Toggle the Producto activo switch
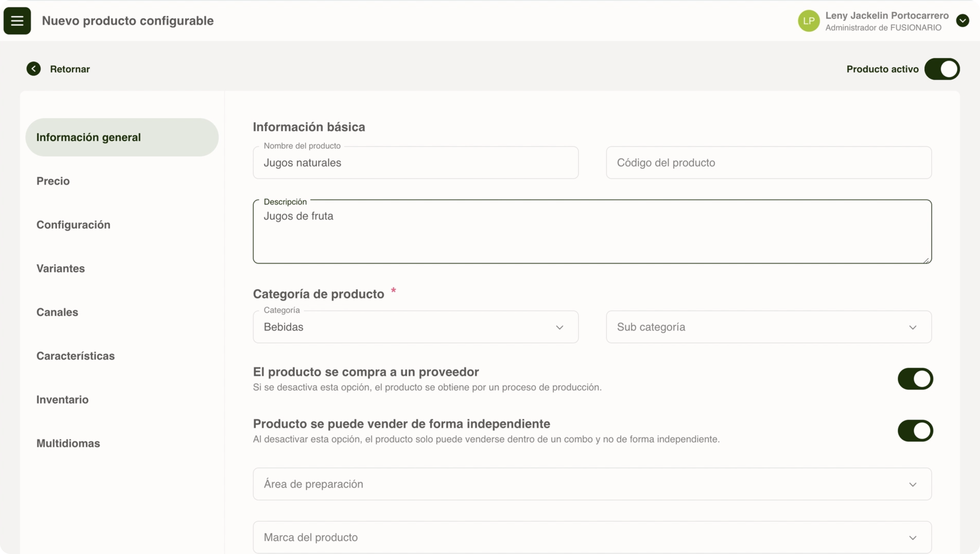 (942, 69)
